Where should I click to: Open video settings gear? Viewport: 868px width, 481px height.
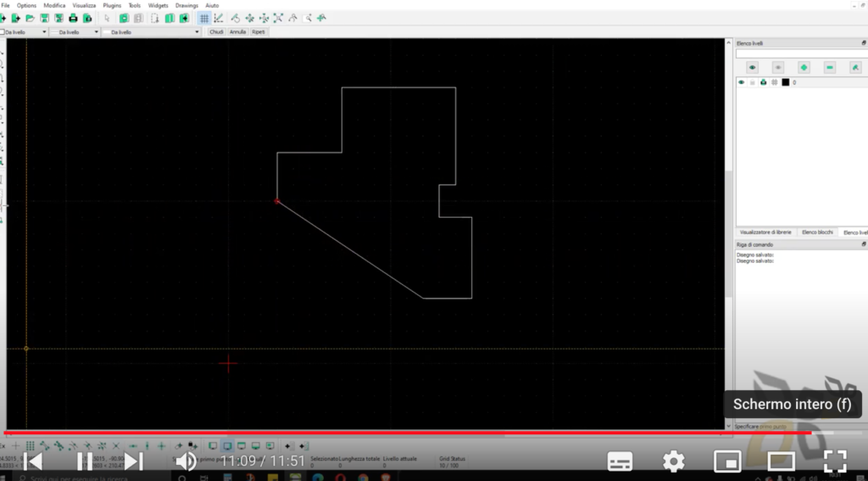[674, 461]
